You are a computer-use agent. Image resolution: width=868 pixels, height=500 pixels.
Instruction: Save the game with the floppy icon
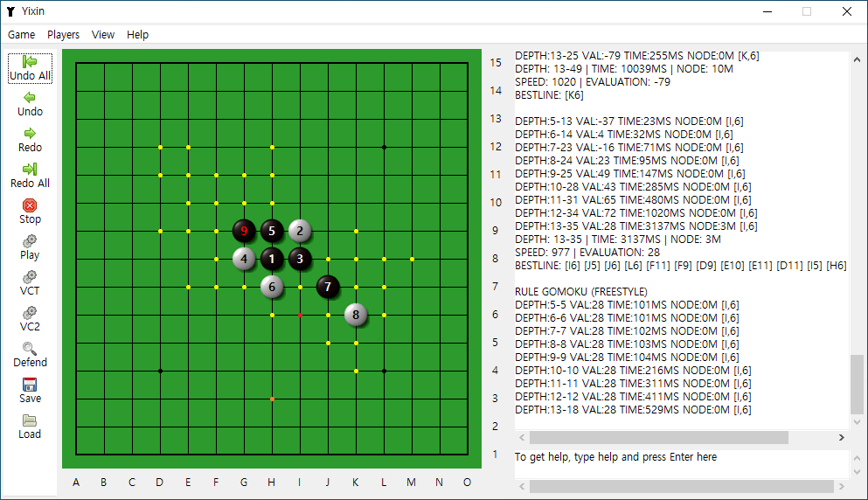click(x=30, y=385)
